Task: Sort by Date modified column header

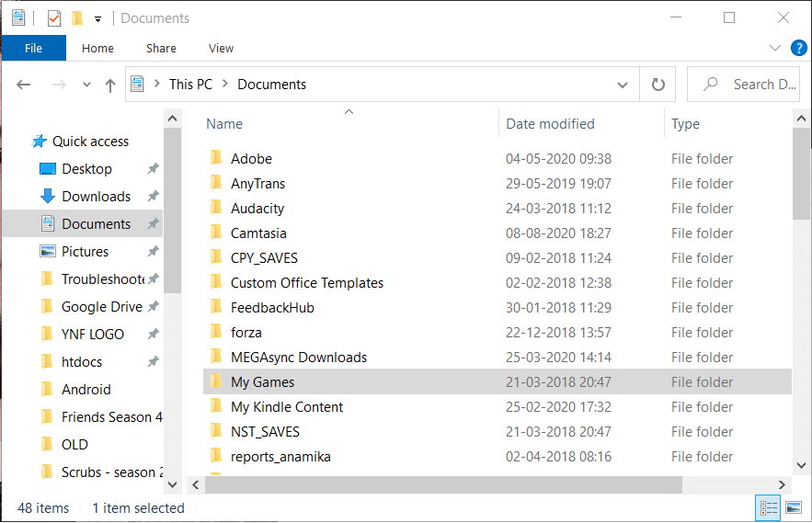Action: point(550,124)
